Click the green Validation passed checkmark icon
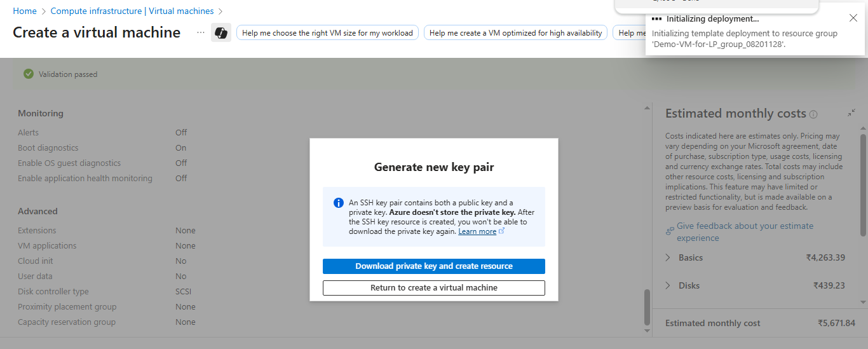This screenshot has width=868, height=349. click(x=28, y=74)
